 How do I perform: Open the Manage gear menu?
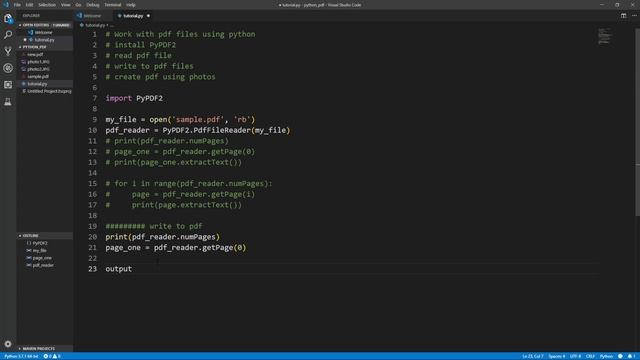(x=8, y=344)
